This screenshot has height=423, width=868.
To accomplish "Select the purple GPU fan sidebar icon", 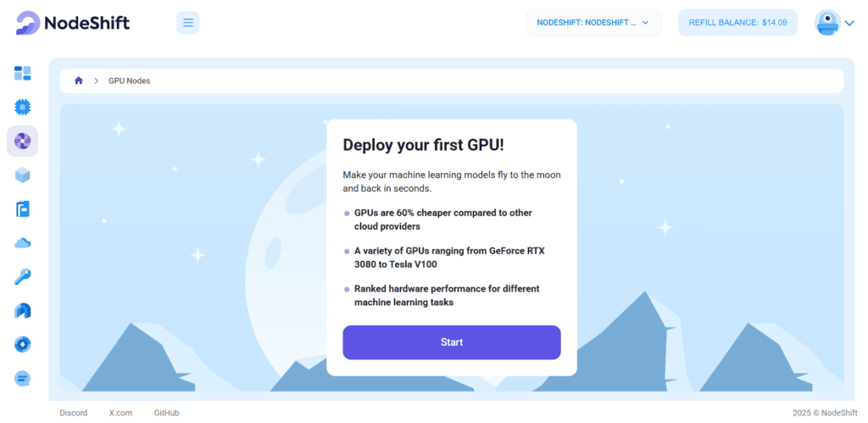I will pos(22,141).
